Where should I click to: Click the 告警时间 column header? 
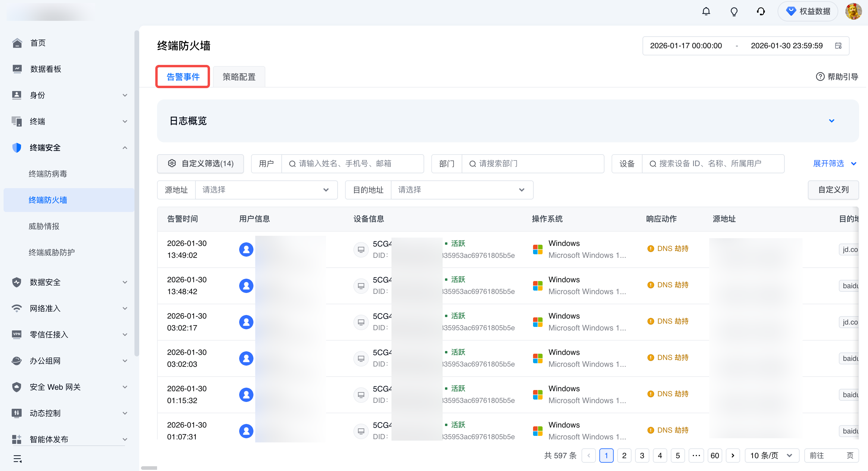tap(182, 219)
